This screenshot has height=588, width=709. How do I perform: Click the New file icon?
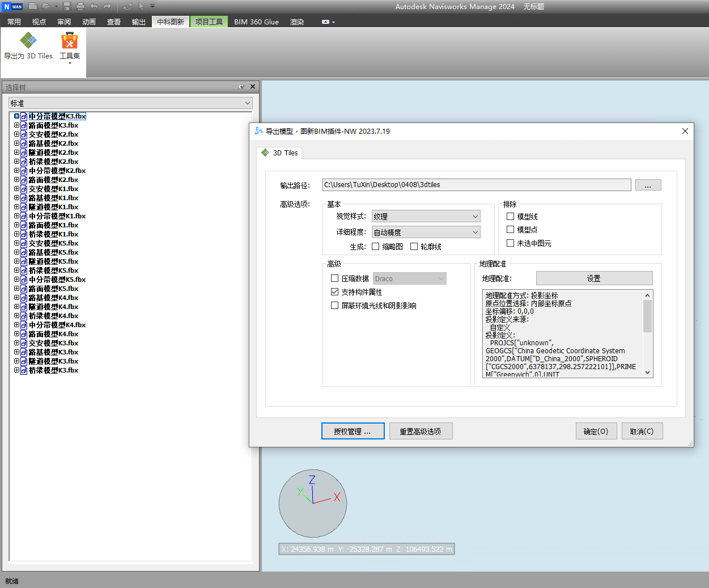(33, 6)
